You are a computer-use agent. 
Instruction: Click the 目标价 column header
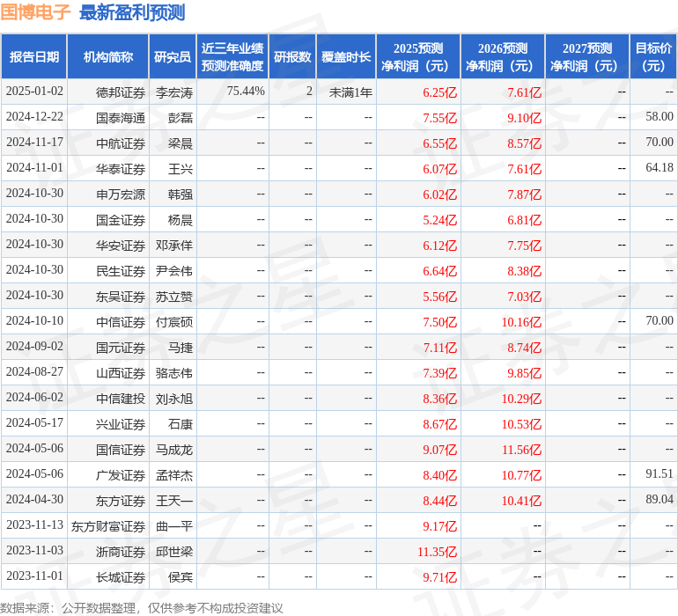pos(653,57)
